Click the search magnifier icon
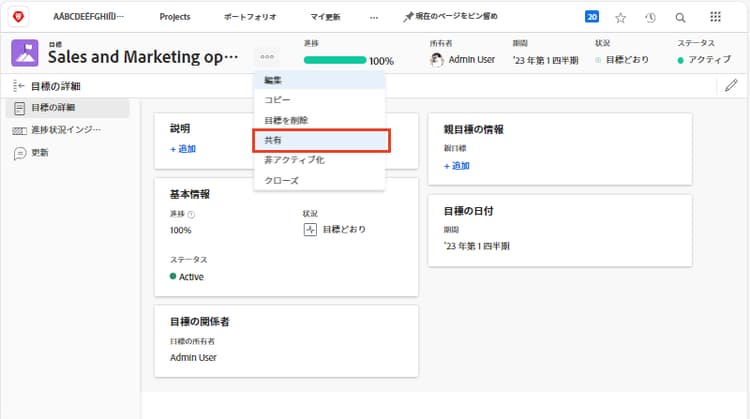Screen dimensions: 750x419 [x=680, y=18]
